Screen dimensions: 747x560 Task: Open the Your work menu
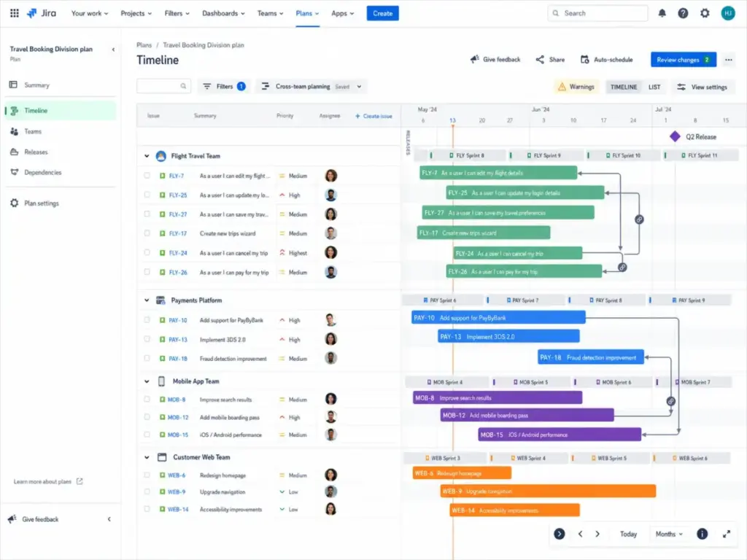pyautogui.click(x=90, y=13)
